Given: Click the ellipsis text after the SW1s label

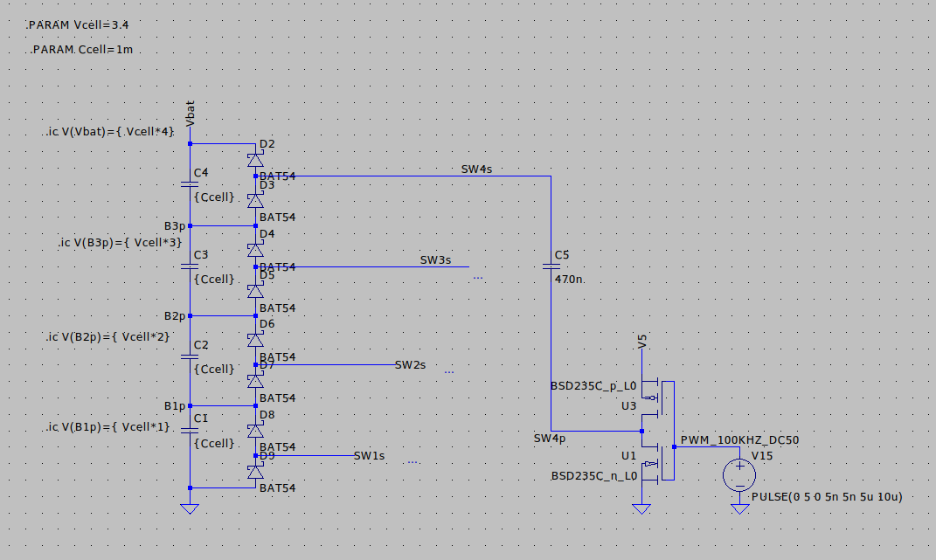Looking at the screenshot, I should pyautogui.click(x=413, y=462).
